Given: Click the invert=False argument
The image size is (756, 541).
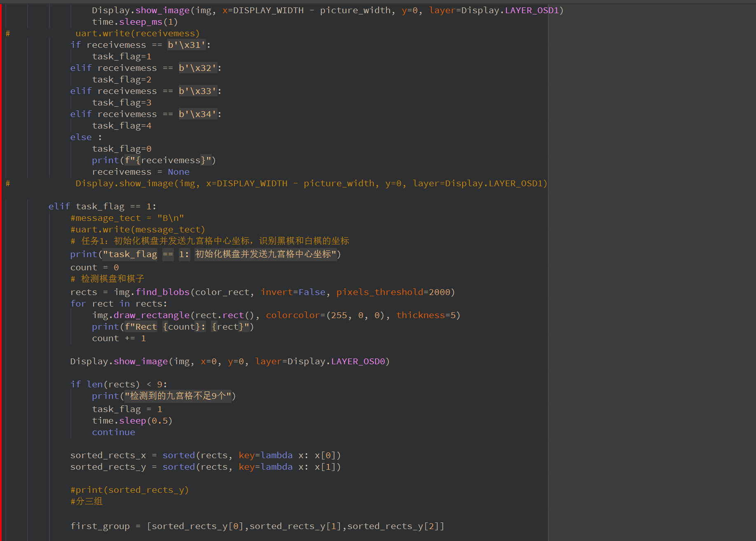Looking at the screenshot, I should pos(293,292).
